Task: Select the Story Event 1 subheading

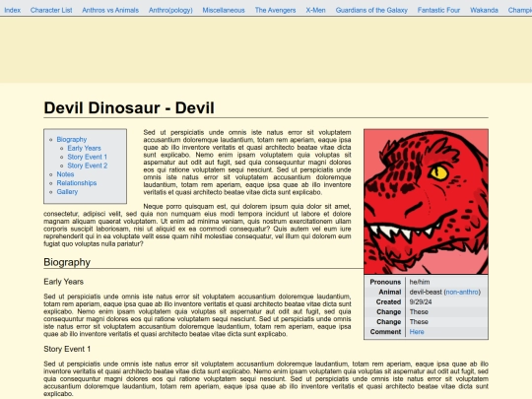Action: [x=67, y=349]
